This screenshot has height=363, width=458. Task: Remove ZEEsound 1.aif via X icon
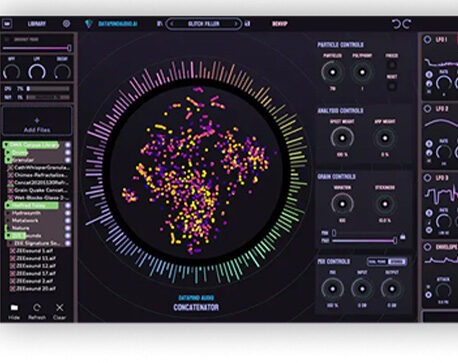(12, 251)
